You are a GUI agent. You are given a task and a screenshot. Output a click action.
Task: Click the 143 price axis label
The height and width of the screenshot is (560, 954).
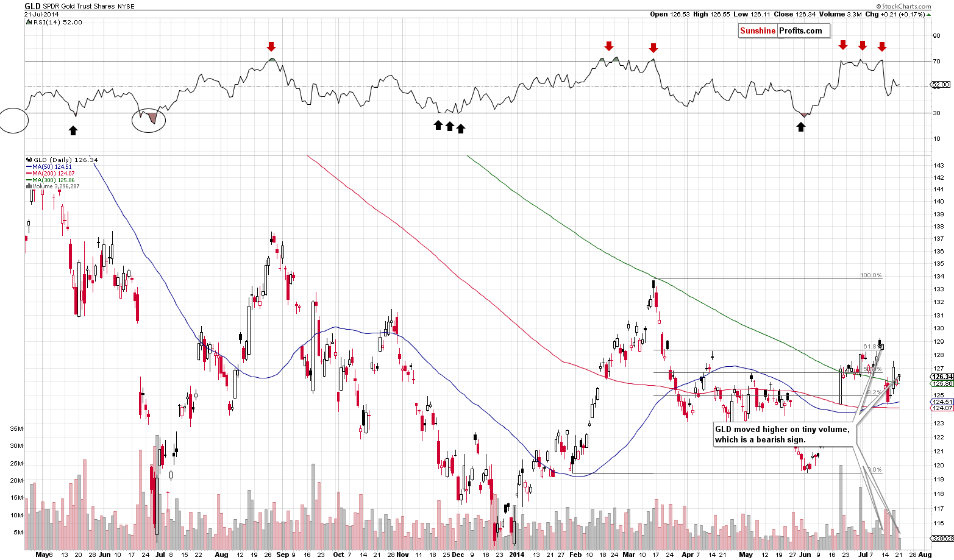pyautogui.click(x=939, y=166)
